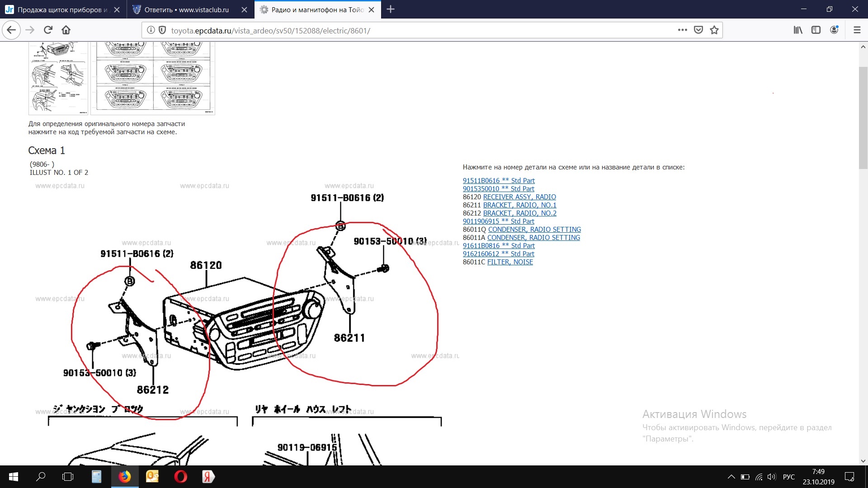Reload the current page
The height and width of the screenshot is (488, 868).
48,30
